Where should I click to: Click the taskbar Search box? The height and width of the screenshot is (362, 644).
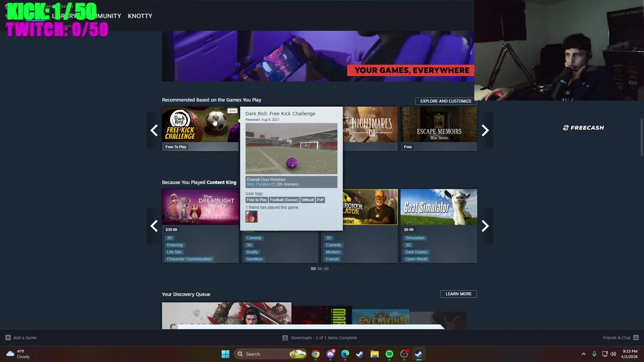270,354
